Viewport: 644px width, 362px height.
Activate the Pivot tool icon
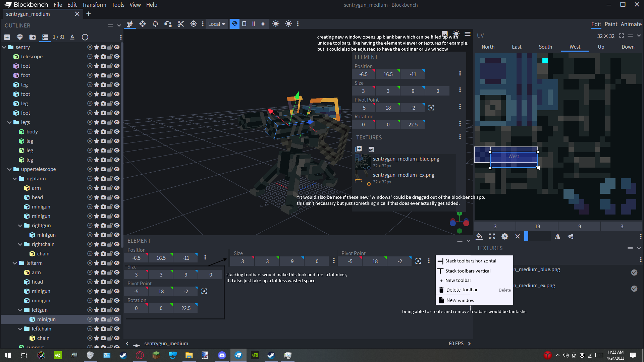click(193, 24)
